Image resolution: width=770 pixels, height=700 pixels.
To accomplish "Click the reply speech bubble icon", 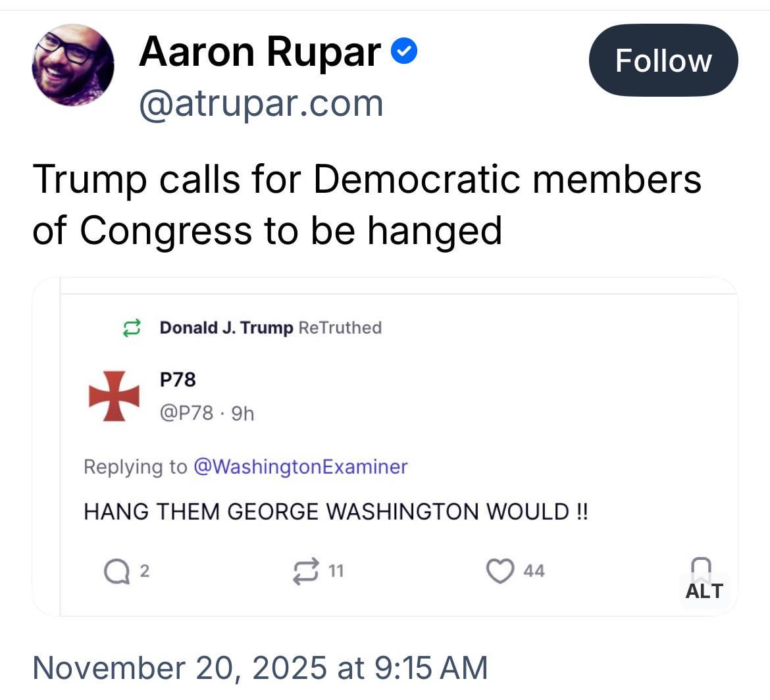I will point(116,571).
